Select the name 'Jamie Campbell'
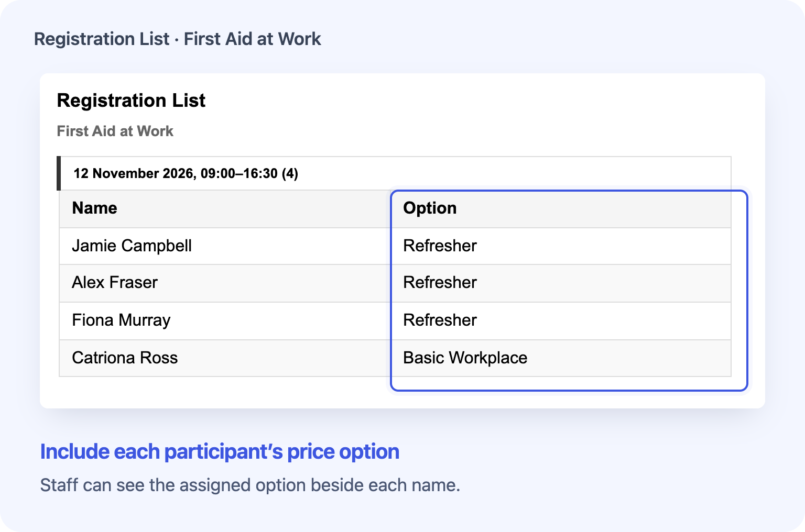This screenshot has width=805, height=532. [x=132, y=246]
